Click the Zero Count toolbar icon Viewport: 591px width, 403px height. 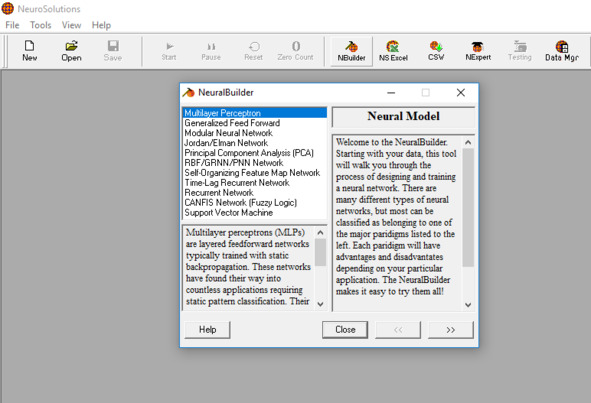pyautogui.click(x=296, y=51)
